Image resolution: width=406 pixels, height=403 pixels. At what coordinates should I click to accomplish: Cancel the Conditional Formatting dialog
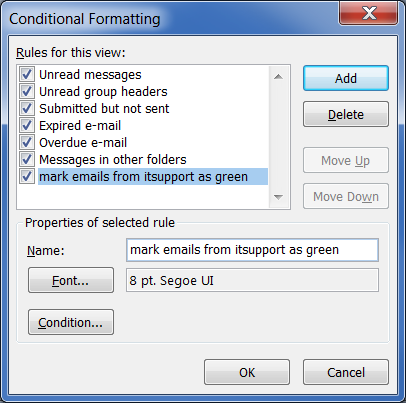(x=346, y=372)
